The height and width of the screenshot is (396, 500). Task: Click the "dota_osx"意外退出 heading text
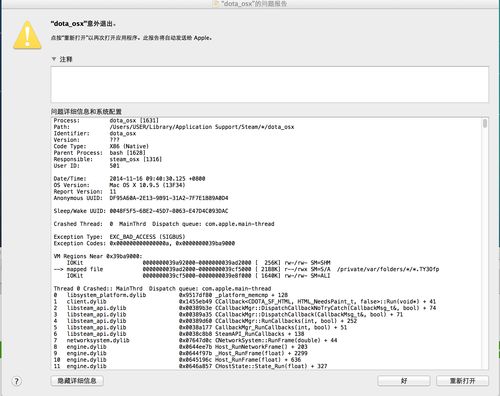[x=83, y=24]
